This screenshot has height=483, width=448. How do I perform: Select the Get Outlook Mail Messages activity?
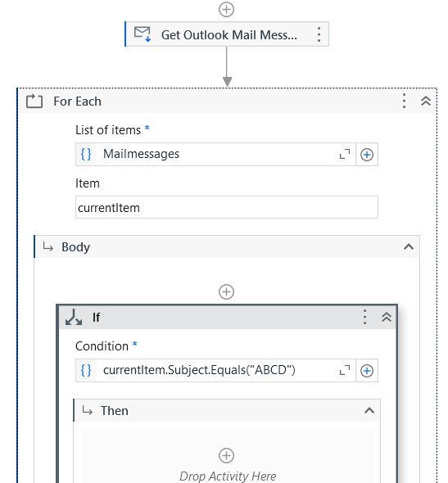227,34
